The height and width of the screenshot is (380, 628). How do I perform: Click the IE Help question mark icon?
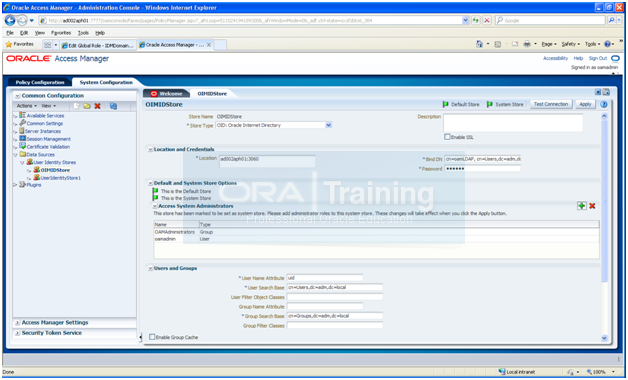pyautogui.click(x=608, y=44)
